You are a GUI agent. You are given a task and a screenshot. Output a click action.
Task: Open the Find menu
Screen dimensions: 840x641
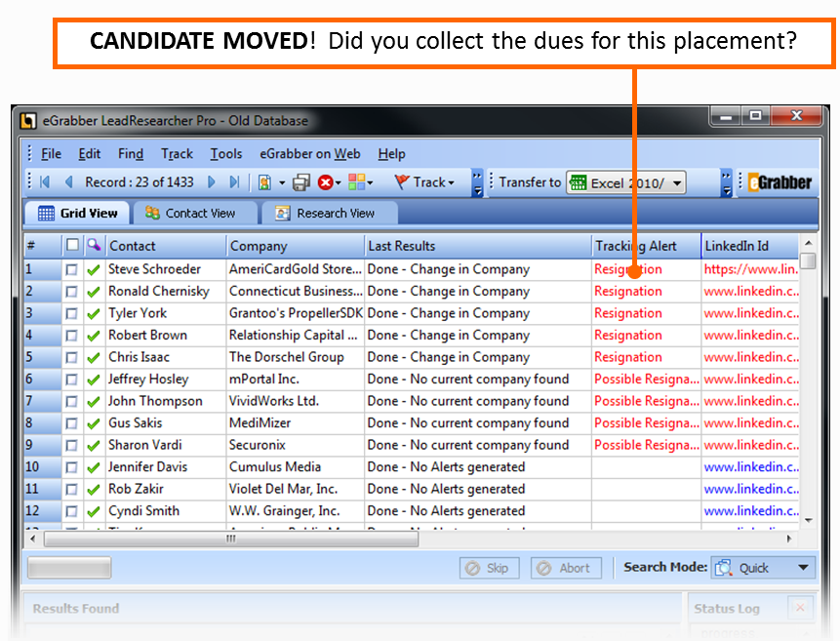click(x=131, y=154)
